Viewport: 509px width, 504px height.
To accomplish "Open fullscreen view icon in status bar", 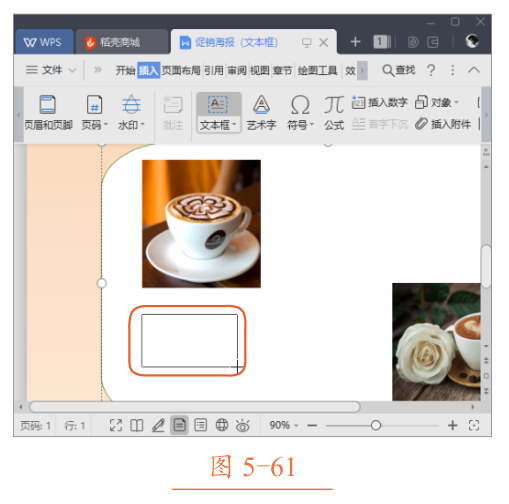I will pos(116,425).
